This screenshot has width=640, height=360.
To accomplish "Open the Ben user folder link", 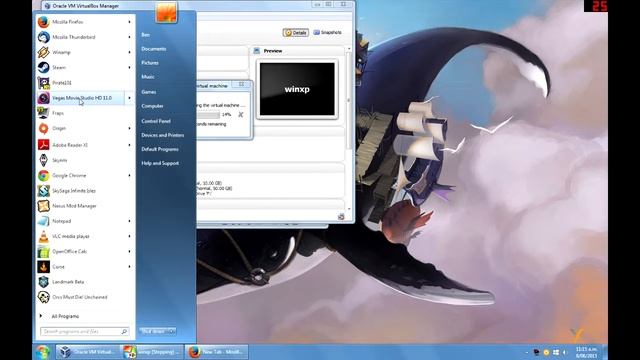I will click(x=145, y=35).
